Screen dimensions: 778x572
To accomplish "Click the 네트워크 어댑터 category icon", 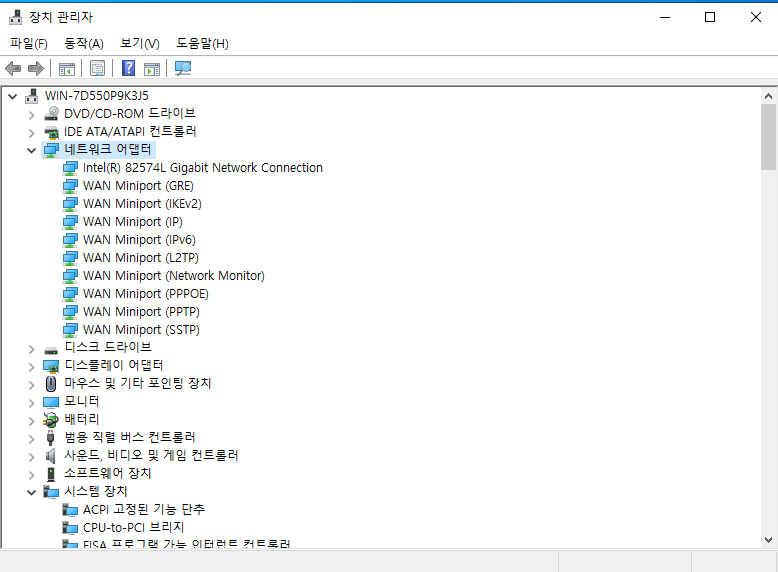I will tap(51, 150).
